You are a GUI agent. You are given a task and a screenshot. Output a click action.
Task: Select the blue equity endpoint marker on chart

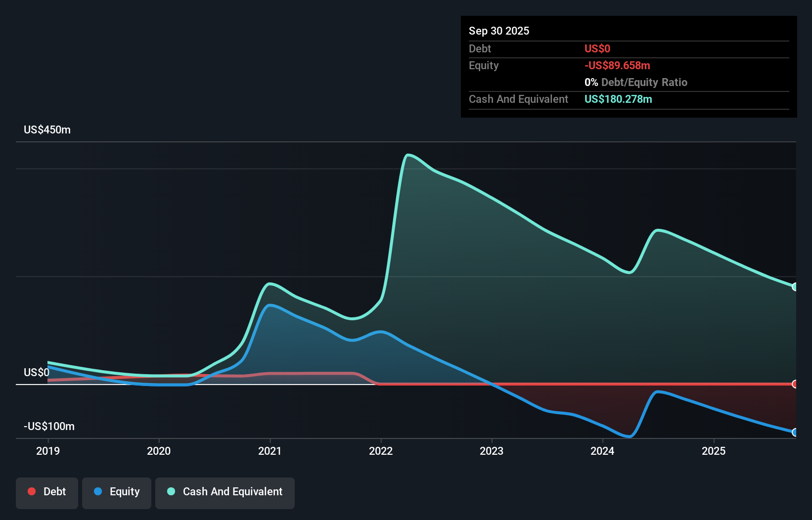coord(794,433)
